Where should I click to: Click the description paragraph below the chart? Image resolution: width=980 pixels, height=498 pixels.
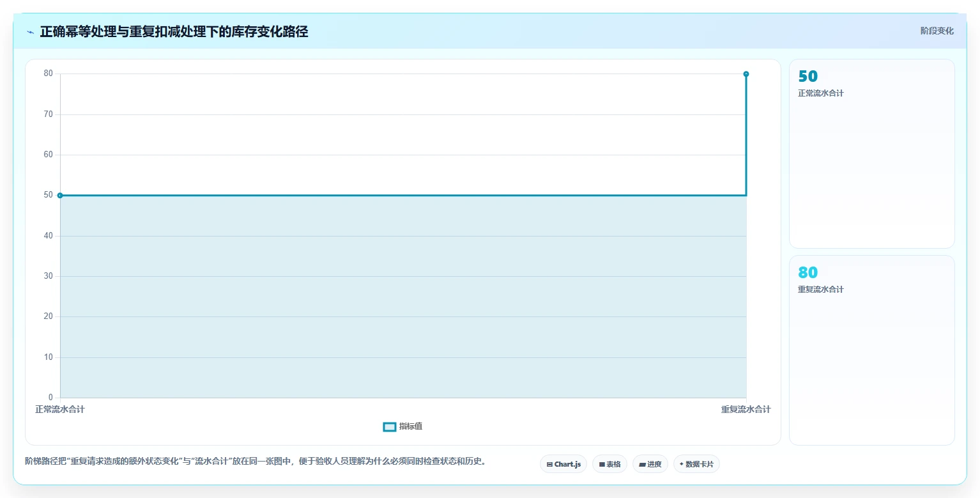click(256, 461)
